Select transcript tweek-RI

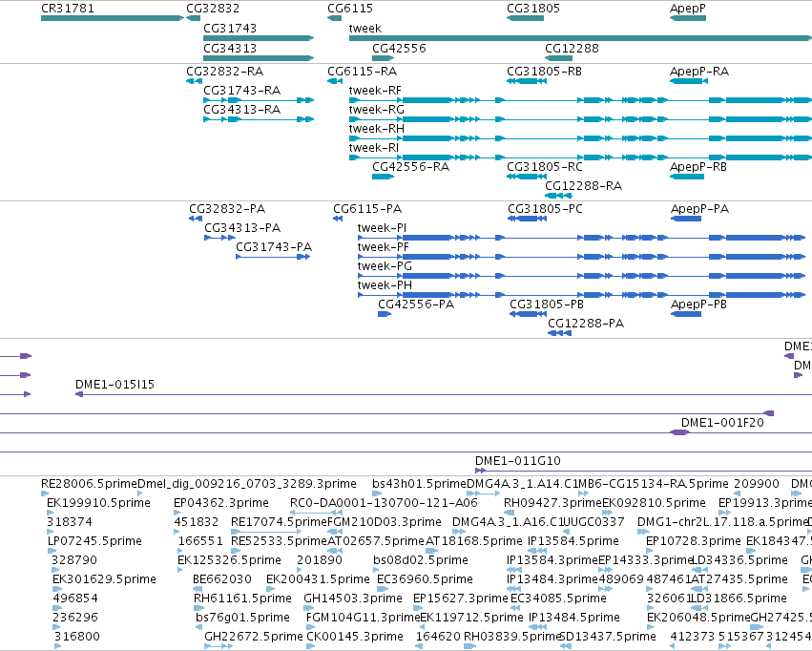(x=580, y=157)
